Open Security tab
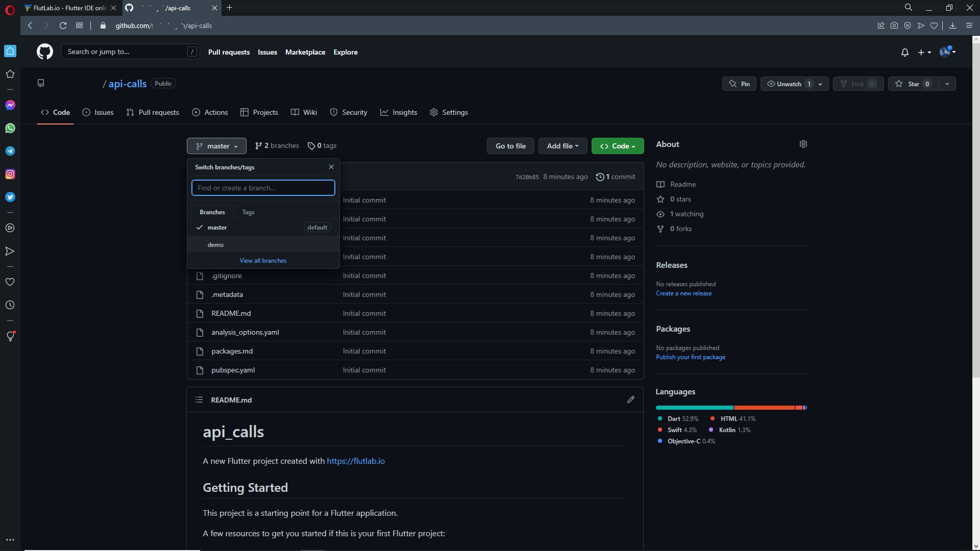The height and width of the screenshot is (551, 980). coord(349,112)
